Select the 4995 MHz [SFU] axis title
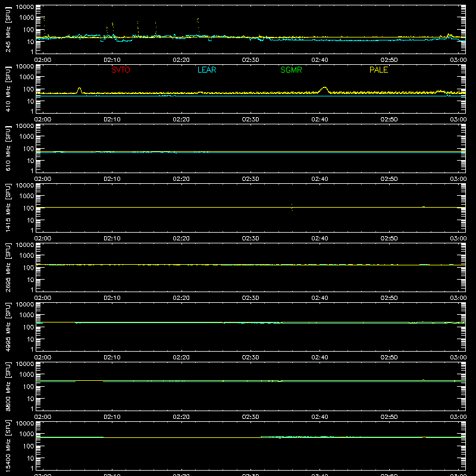476x476 pixels. pyautogui.click(x=8, y=327)
